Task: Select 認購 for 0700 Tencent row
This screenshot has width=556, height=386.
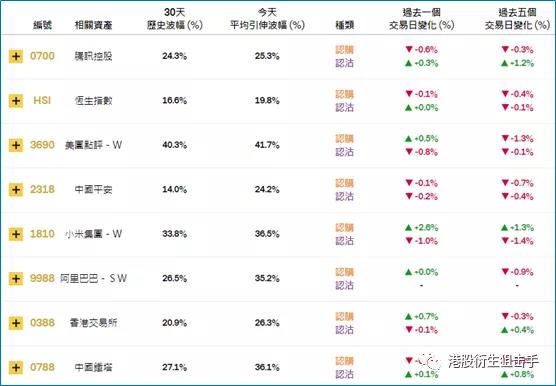Action: 345,50
